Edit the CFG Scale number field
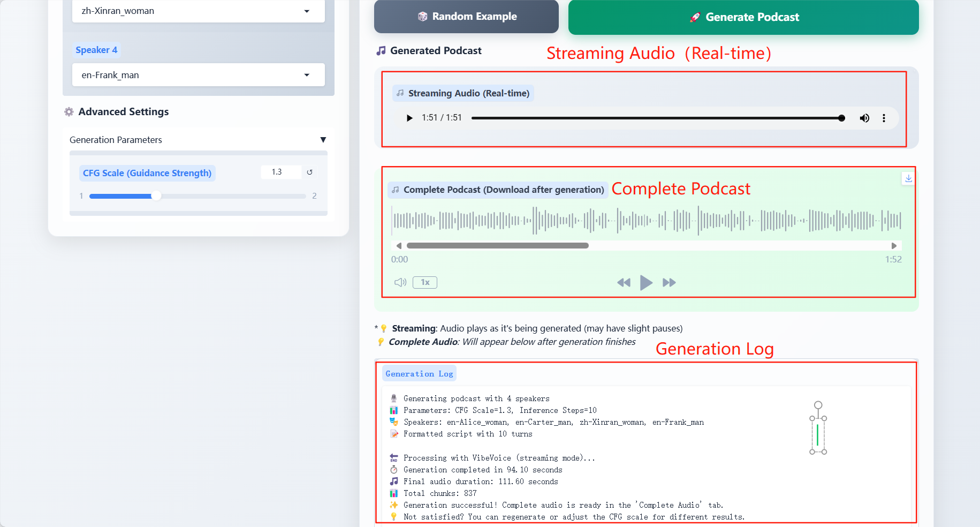 tap(280, 172)
